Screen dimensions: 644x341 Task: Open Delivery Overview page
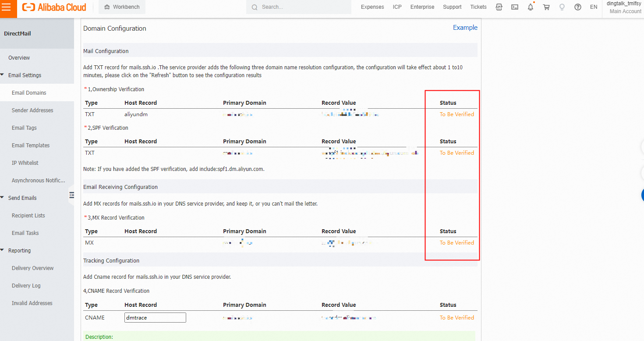(x=32, y=268)
